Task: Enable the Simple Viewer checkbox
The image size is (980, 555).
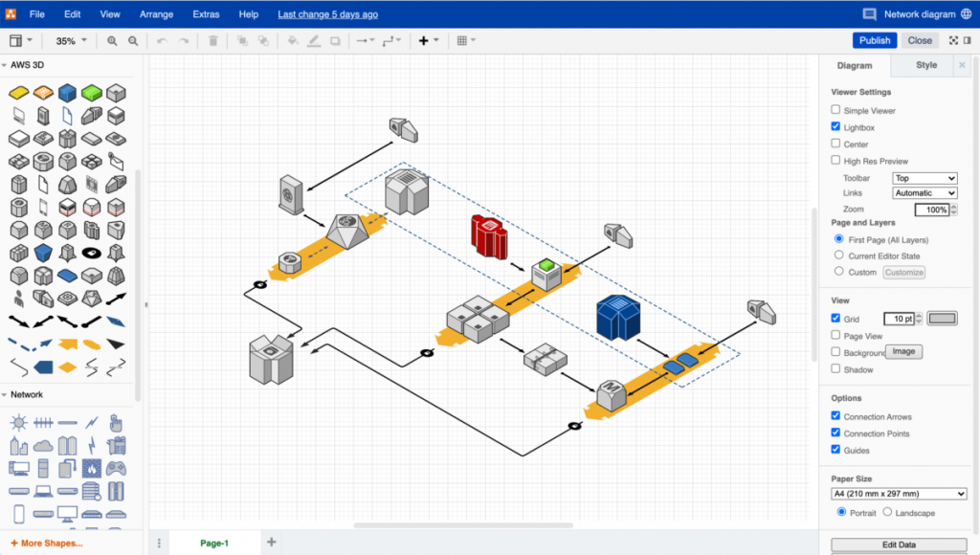Action: [835, 110]
